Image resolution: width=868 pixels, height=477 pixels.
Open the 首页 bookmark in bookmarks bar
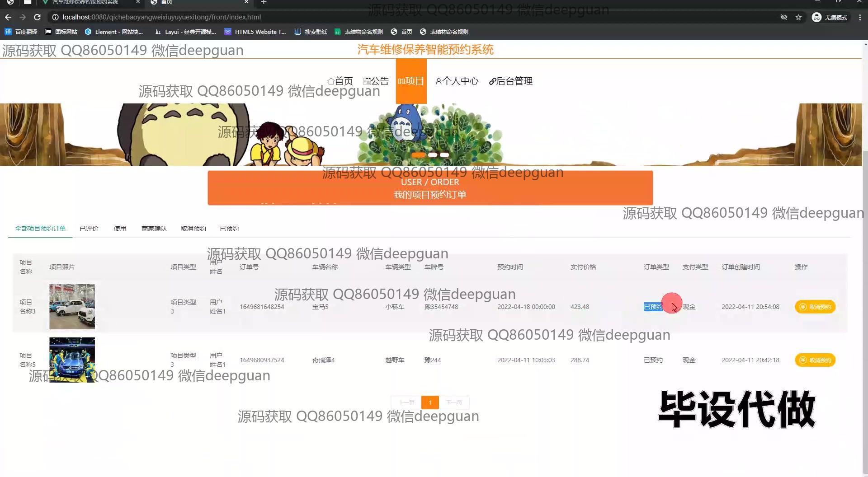pos(401,32)
